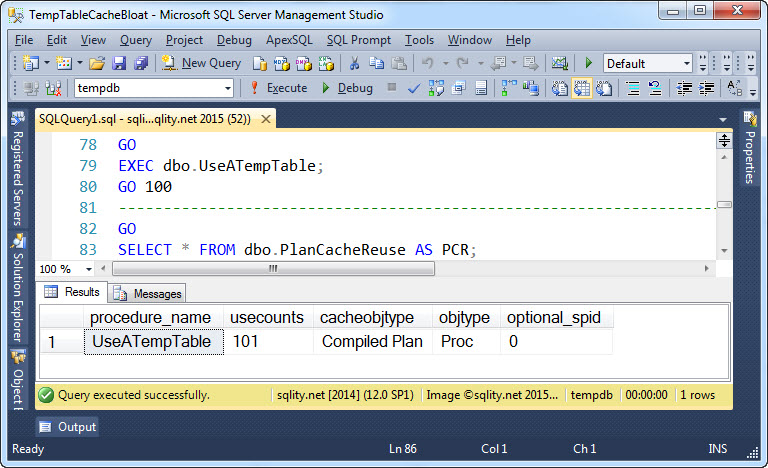Switch to the Messages tab
This screenshot has height=468, width=768.
[147, 294]
